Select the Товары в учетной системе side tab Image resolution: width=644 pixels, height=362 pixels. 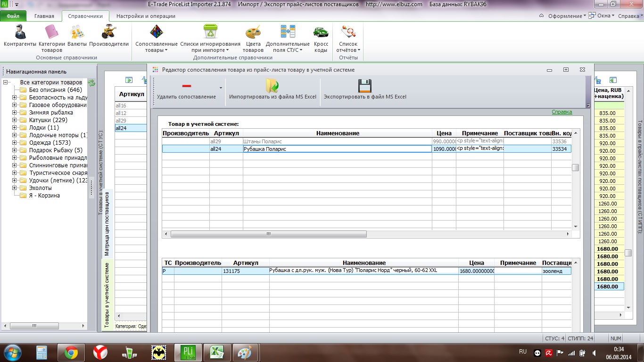[x=107, y=295]
